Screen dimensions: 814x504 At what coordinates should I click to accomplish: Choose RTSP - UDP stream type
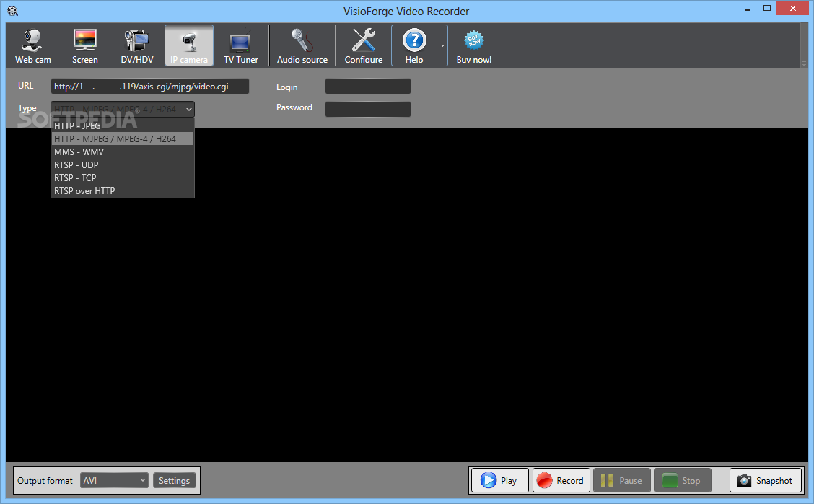(123, 165)
